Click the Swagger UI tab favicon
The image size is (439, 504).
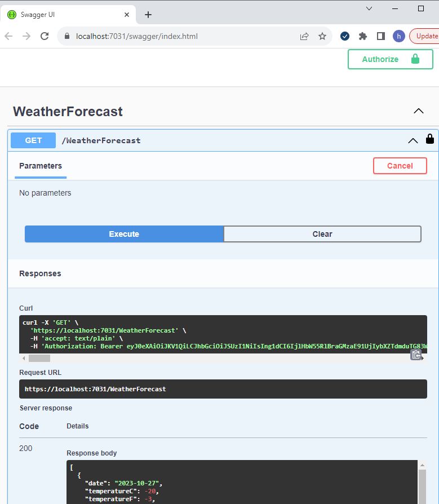click(12, 15)
